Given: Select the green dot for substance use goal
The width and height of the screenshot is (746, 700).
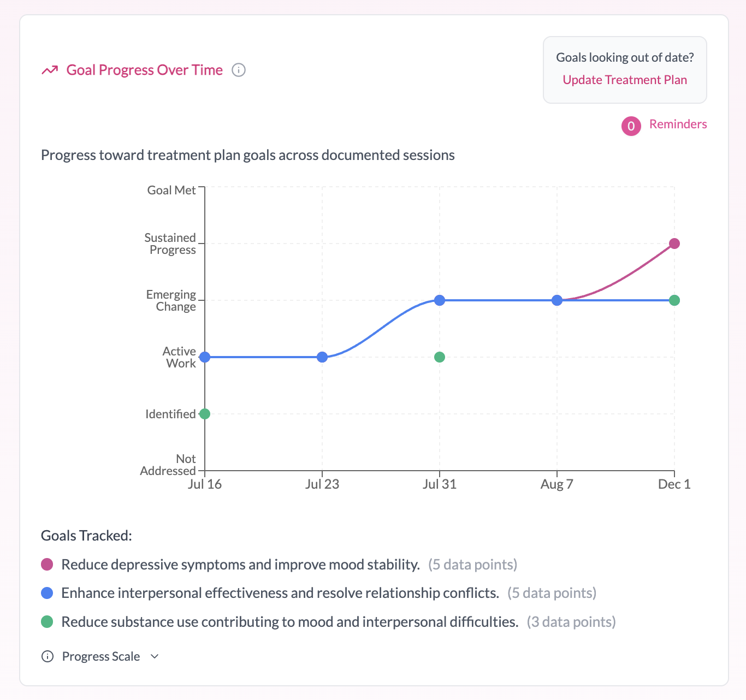Looking at the screenshot, I should [47, 621].
